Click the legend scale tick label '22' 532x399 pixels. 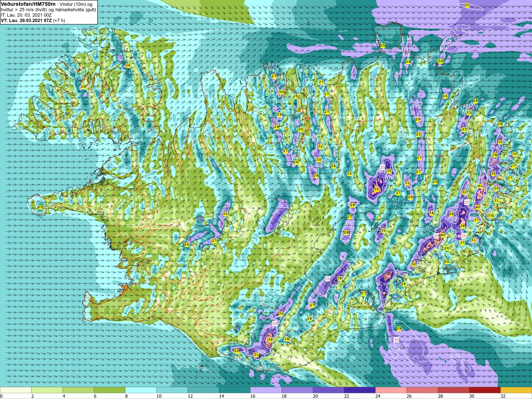pos(346,396)
